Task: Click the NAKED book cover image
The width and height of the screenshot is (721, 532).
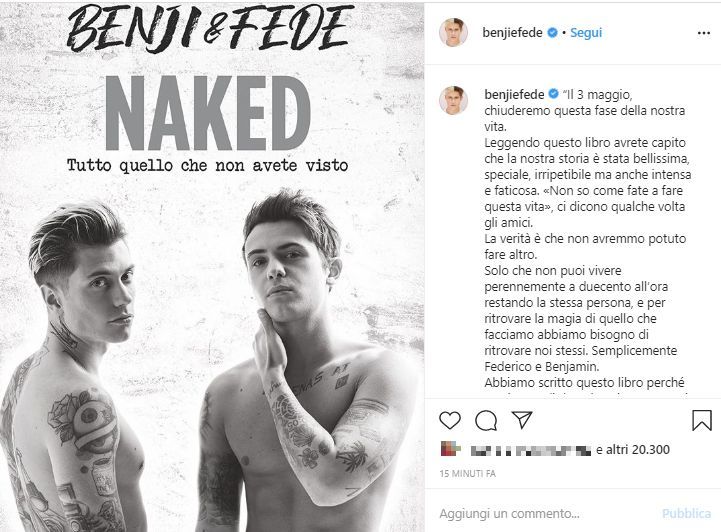Action: tap(212, 266)
